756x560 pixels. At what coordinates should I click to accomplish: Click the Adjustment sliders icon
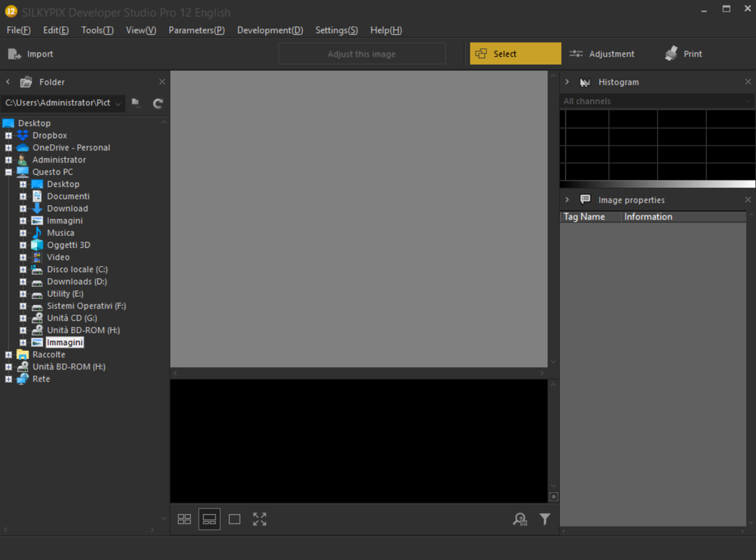(576, 53)
